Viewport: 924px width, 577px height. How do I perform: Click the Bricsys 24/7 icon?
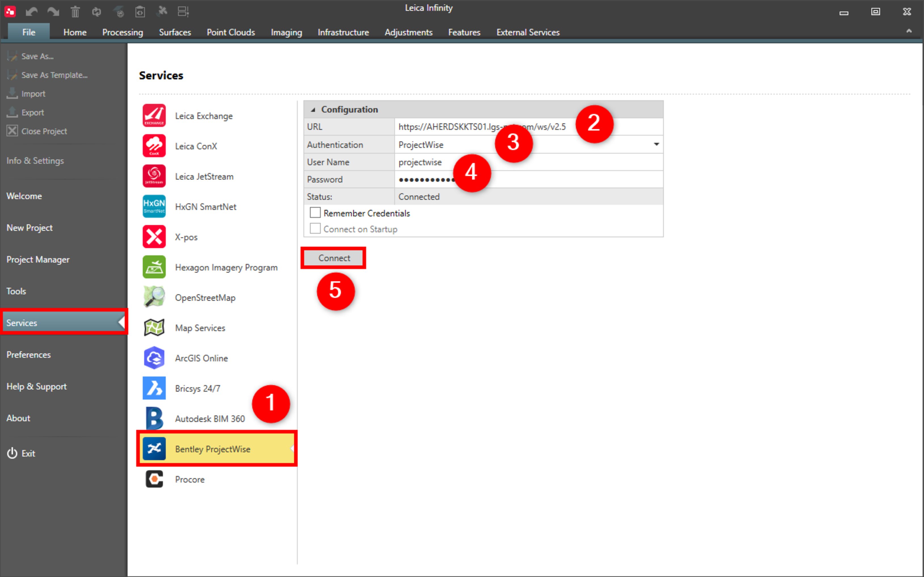(x=154, y=388)
